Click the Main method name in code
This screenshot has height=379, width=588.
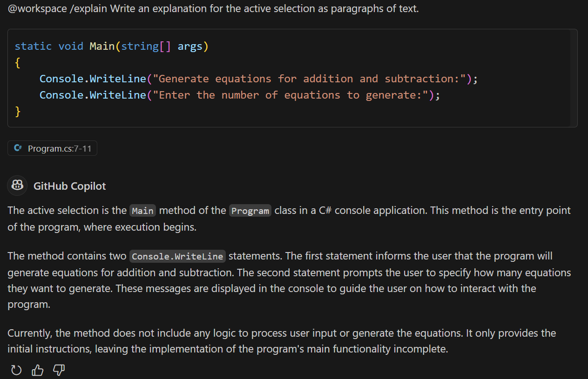(x=102, y=46)
